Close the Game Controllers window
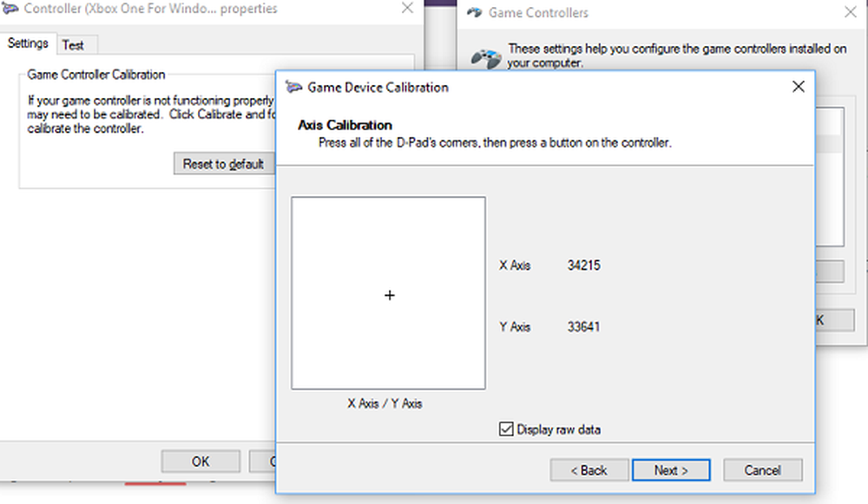This screenshot has height=504, width=868. pos(851,12)
